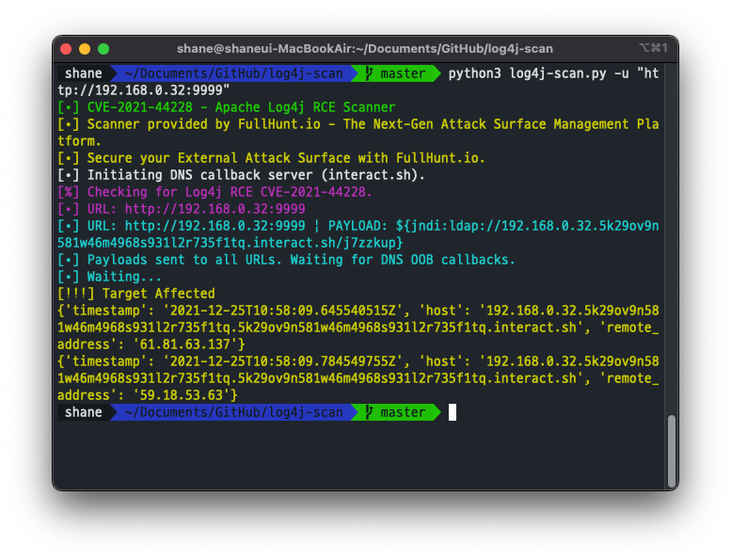The width and height of the screenshot is (731, 560).
Task: Click the ⌥⌘1 shortcut indicator in title bar
Action: (653, 48)
